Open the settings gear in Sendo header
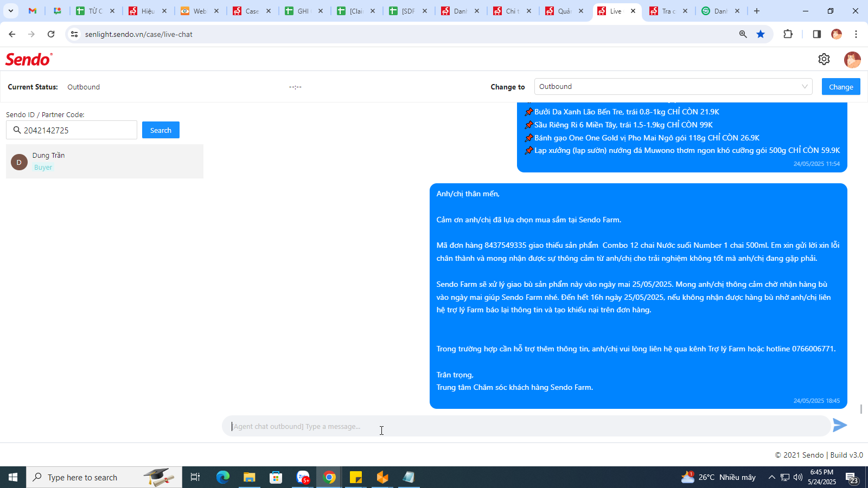This screenshot has width=868, height=488. (x=824, y=59)
